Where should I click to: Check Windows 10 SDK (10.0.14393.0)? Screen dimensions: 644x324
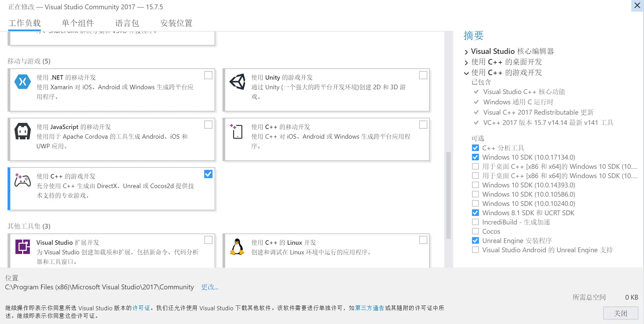[x=475, y=185]
